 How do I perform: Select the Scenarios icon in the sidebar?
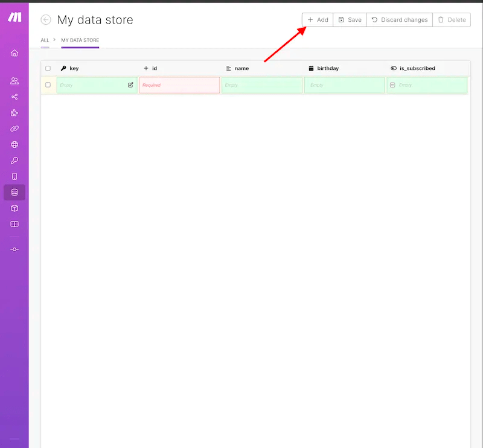click(14, 96)
